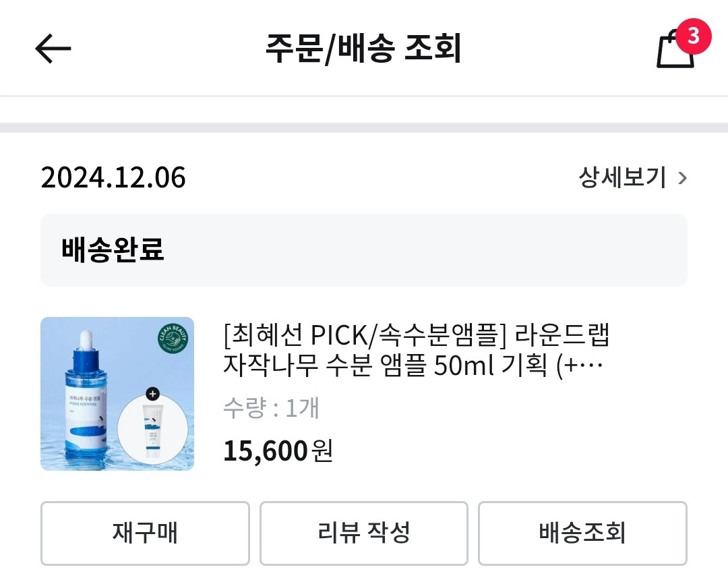Tap the 주문/배송 조회 page title

pyautogui.click(x=363, y=49)
